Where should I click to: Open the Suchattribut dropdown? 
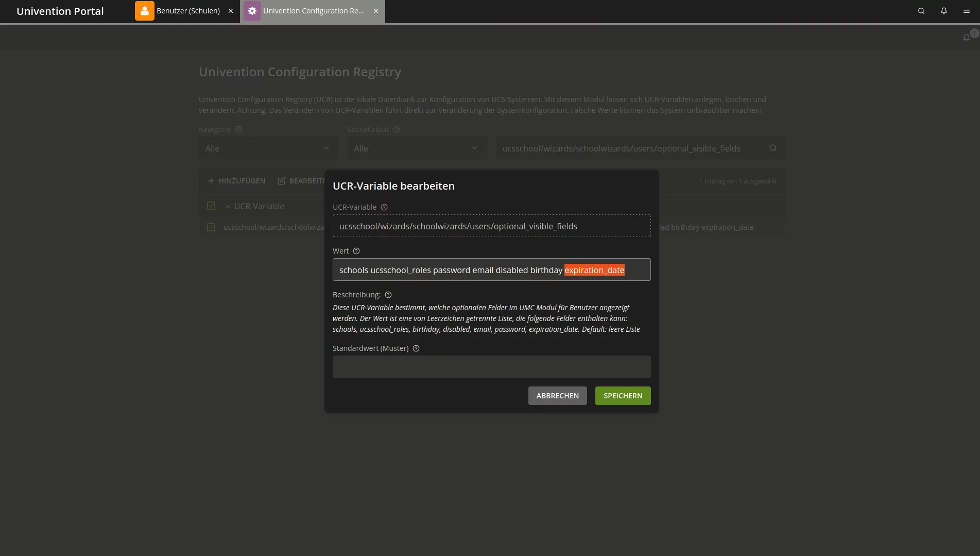pos(417,148)
